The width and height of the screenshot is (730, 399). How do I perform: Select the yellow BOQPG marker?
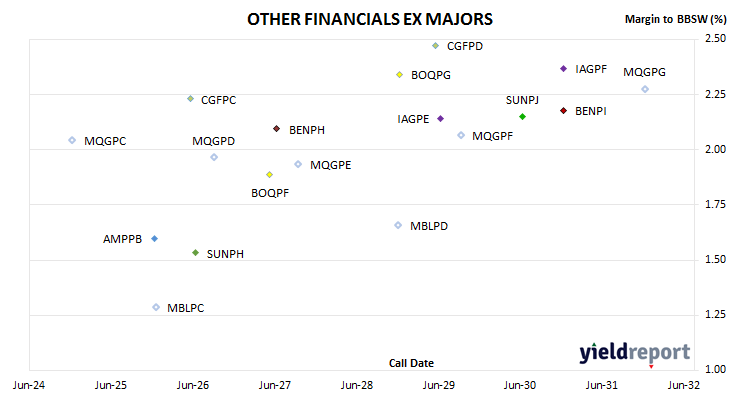pyautogui.click(x=399, y=74)
